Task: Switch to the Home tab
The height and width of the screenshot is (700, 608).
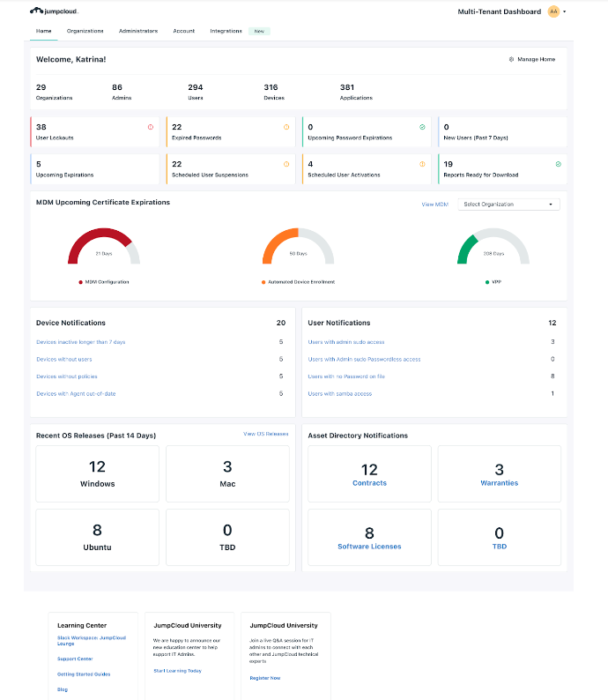Action: 44,31
